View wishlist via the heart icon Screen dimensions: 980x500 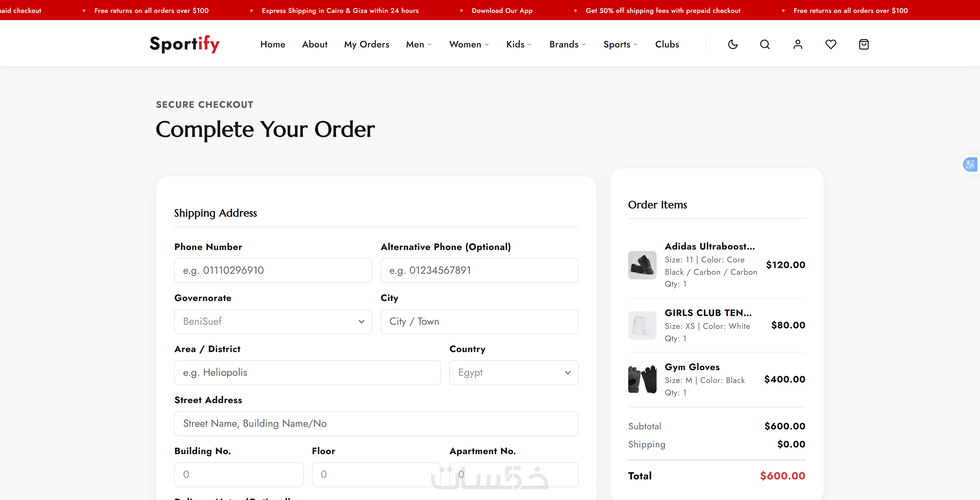point(831,45)
